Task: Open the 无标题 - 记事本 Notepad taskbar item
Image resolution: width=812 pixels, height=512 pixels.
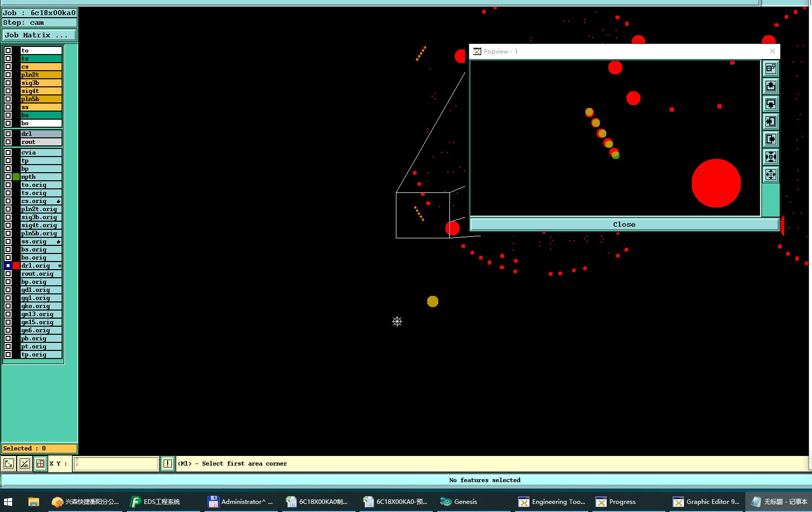Action: [x=779, y=501]
